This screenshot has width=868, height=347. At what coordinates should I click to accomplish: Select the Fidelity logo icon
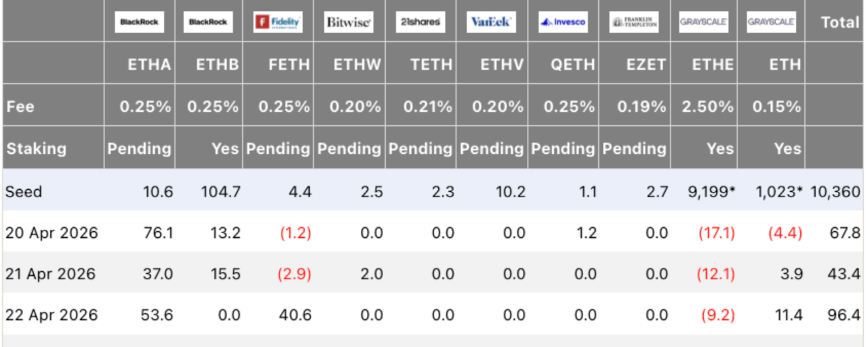279,22
